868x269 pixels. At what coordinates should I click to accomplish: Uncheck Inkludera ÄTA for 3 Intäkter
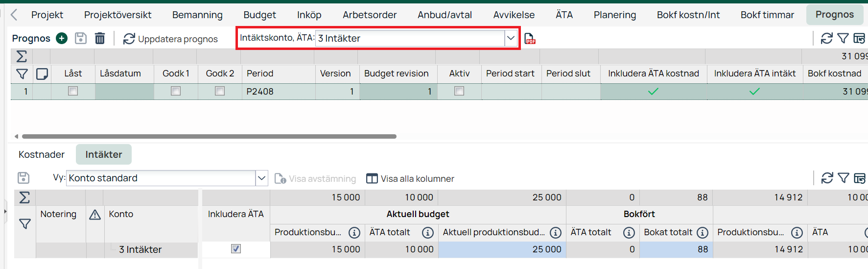click(236, 249)
